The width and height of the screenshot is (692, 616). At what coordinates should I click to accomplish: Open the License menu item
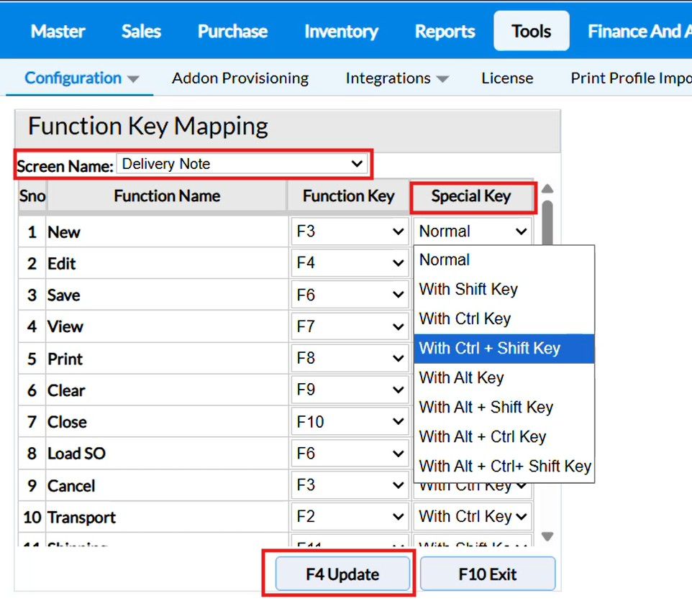[507, 78]
